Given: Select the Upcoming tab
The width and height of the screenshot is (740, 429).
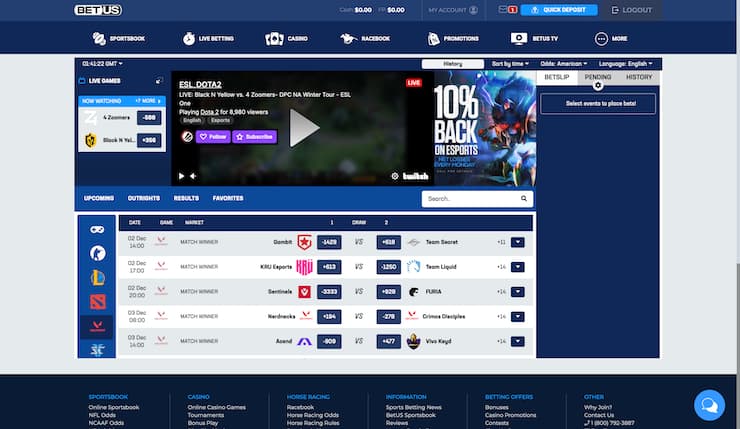Looking at the screenshot, I should [99, 198].
